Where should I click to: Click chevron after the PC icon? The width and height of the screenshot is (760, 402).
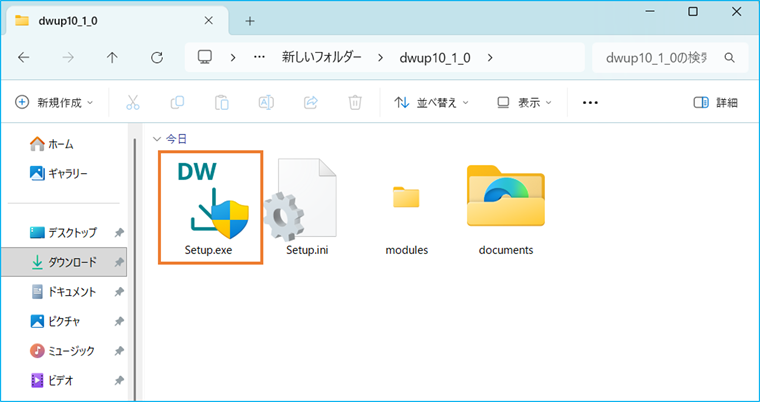(233, 58)
